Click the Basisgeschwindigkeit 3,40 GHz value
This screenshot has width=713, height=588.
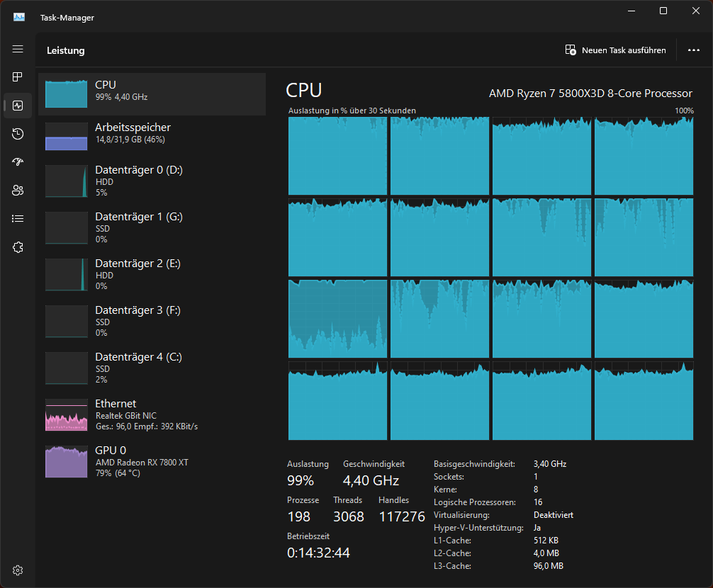pos(550,464)
